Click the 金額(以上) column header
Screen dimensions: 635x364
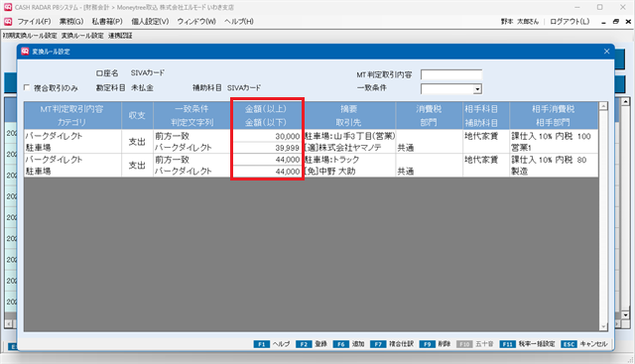(266, 109)
